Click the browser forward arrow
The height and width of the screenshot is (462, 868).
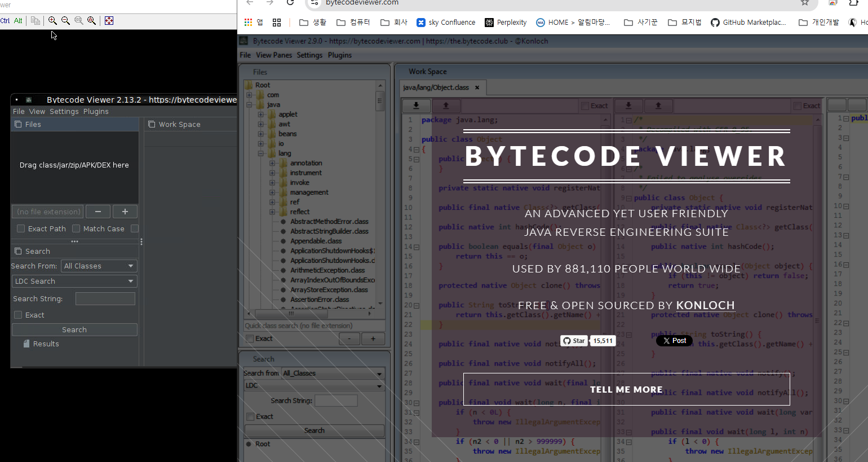[x=270, y=2]
